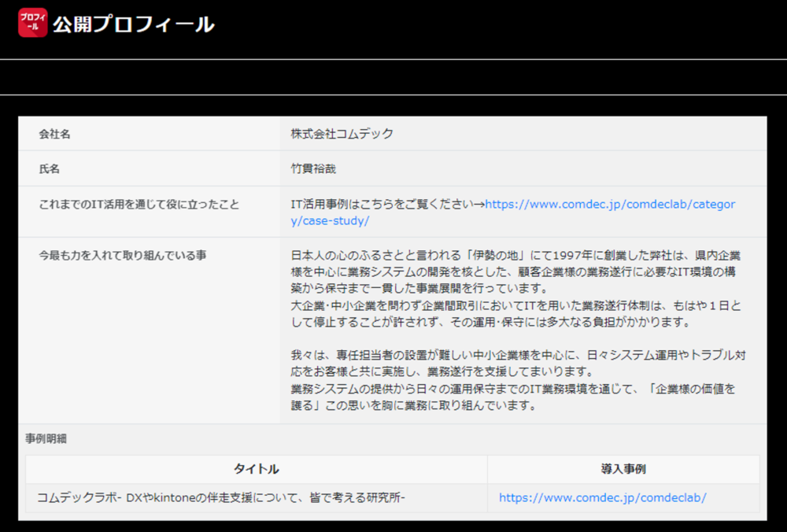The width and height of the screenshot is (787, 532).
Task: Click the red プロフィール app icon
Action: click(32, 23)
